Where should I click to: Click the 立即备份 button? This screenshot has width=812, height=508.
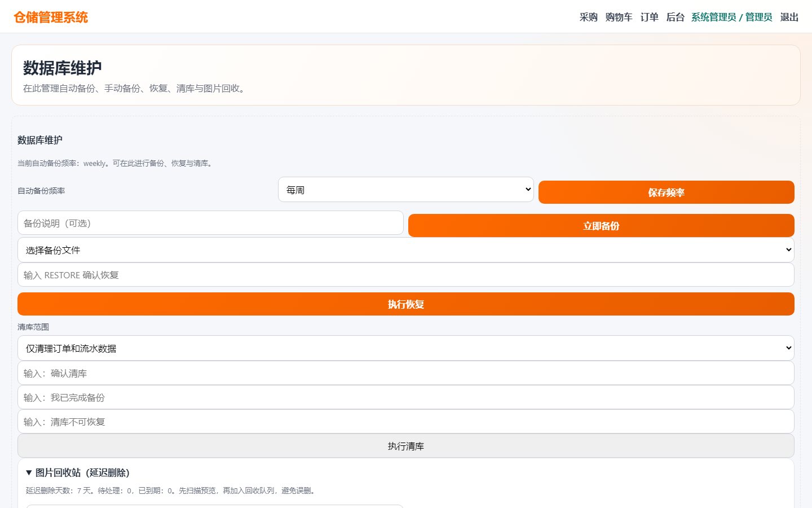point(601,226)
